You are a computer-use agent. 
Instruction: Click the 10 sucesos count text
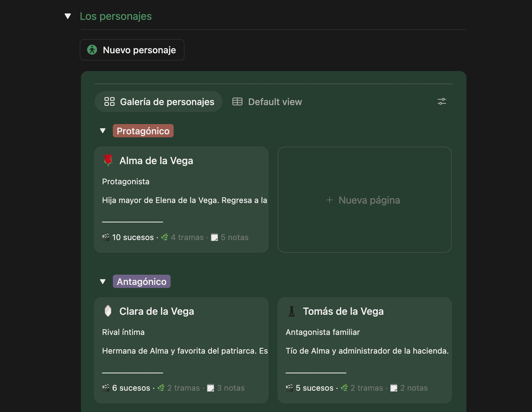[x=133, y=237]
